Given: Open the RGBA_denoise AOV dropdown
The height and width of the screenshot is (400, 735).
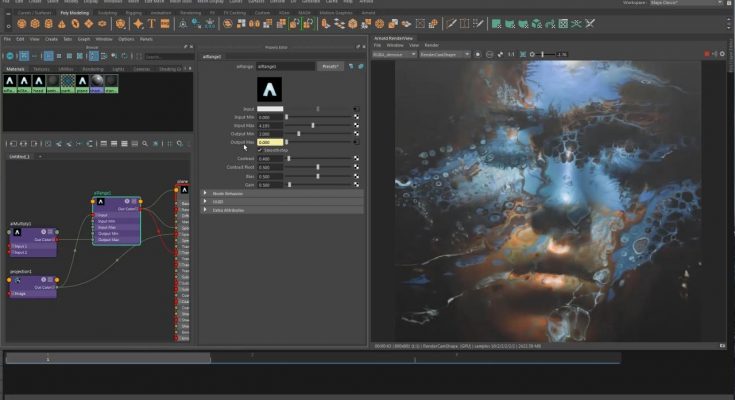Looking at the screenshot, I should click(394, 54).
